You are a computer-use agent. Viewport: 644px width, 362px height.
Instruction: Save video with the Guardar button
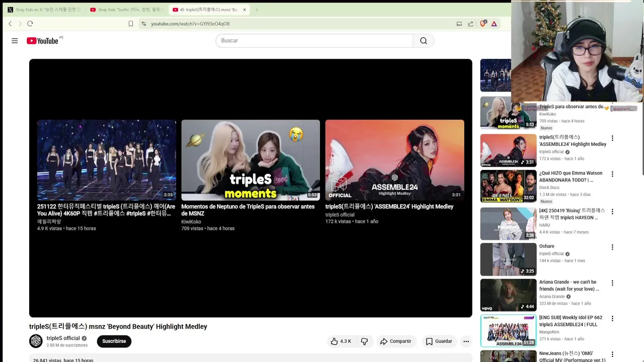pos(439,341)
